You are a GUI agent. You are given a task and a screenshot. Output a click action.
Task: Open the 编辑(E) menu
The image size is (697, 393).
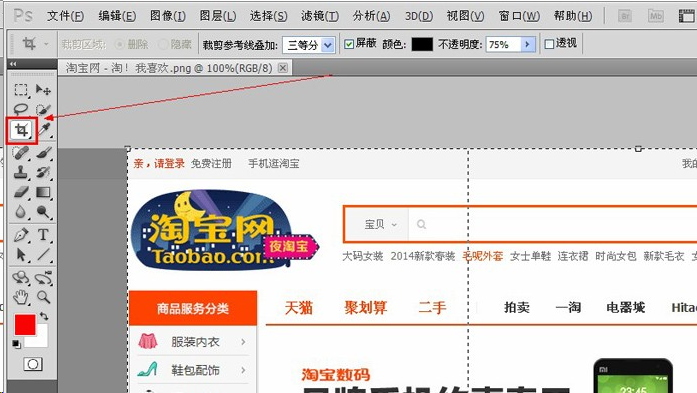117,16
